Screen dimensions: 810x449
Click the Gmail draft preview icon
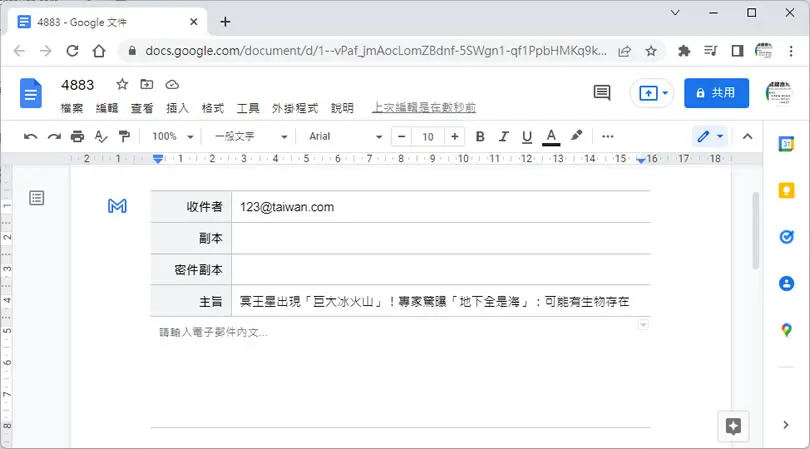pyautogui.click(x=117, y=206)
